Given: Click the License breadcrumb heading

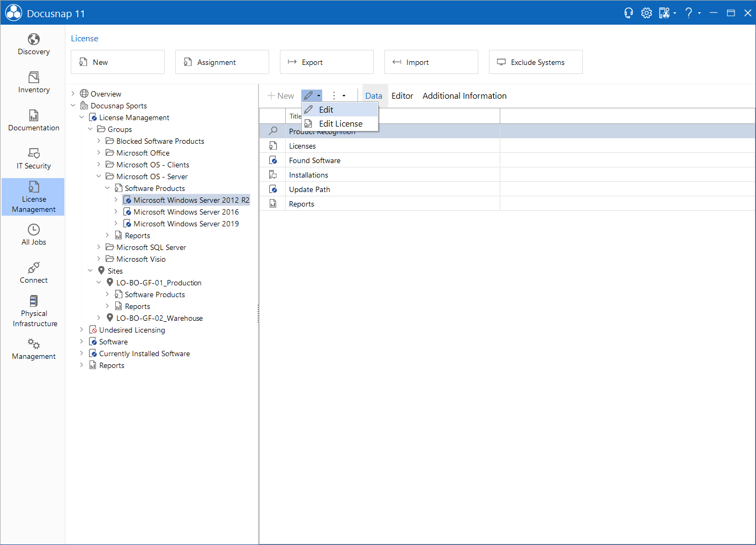Looking at the screenshot, I should (x=85, y=38).
